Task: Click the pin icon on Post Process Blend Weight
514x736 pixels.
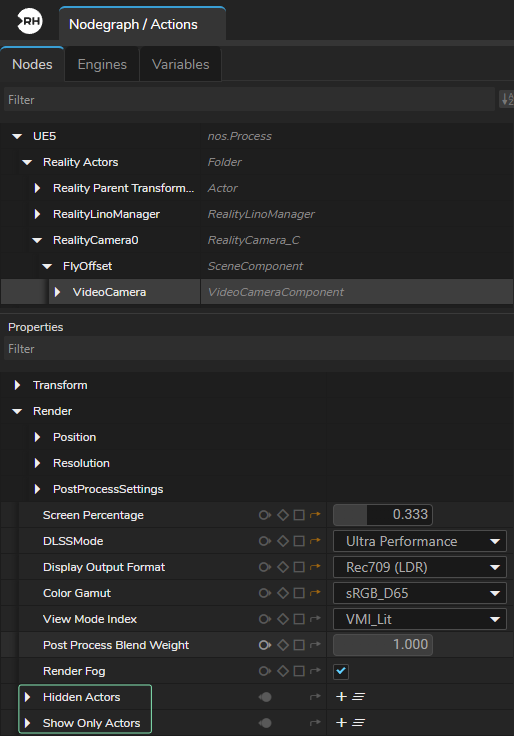Action: (x=265, y=645)
